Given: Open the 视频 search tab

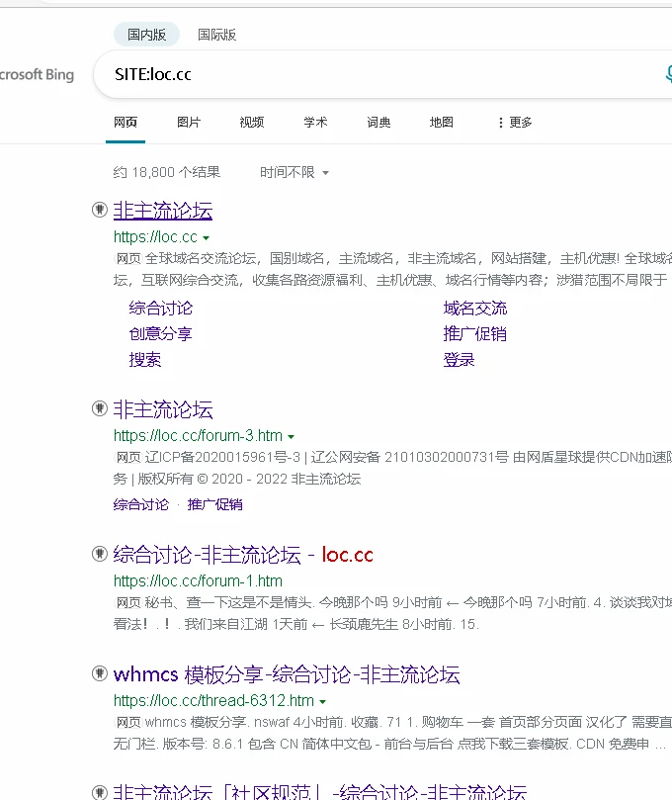Looking at the screenshot, I should click(x=252, y=123).
